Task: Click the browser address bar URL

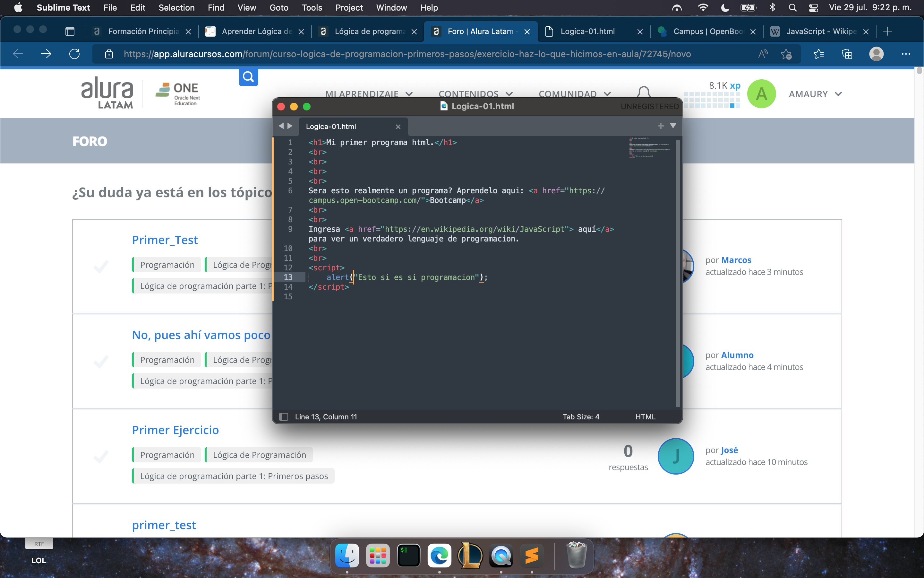Action: coord(407,54)
